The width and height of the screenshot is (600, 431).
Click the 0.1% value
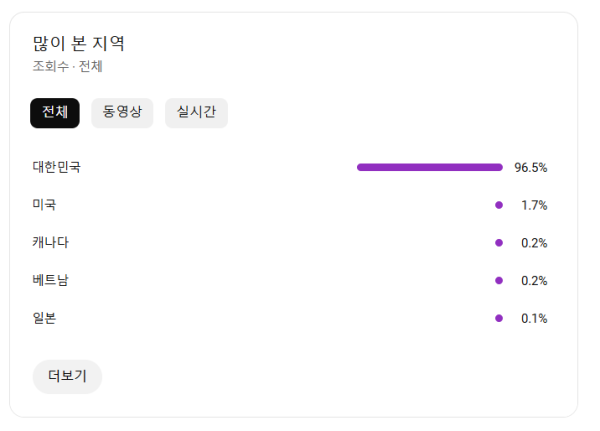[x=534, y=319]
